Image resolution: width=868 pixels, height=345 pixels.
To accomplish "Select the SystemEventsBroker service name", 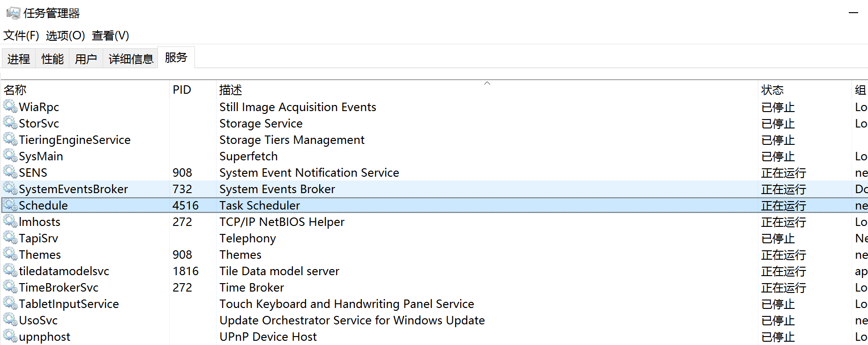I will coord(73,189).
